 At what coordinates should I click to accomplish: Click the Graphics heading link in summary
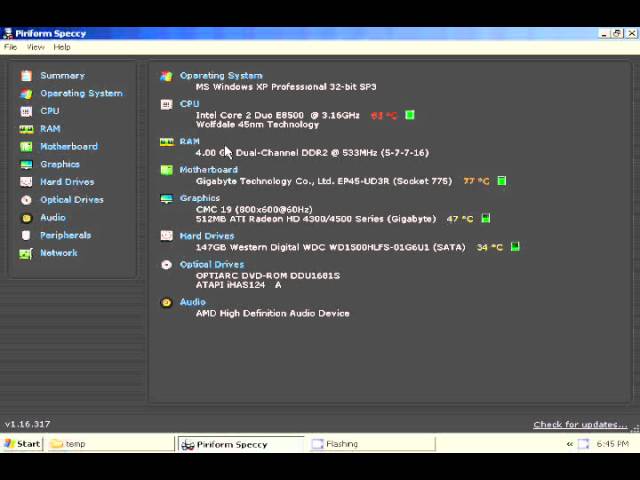point(200,198)
